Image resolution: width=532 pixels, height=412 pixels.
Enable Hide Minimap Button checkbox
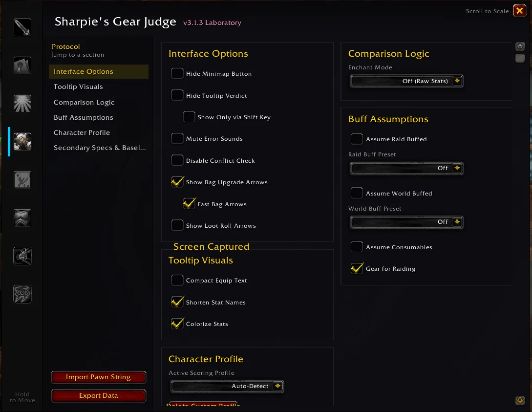click(177, 73)
